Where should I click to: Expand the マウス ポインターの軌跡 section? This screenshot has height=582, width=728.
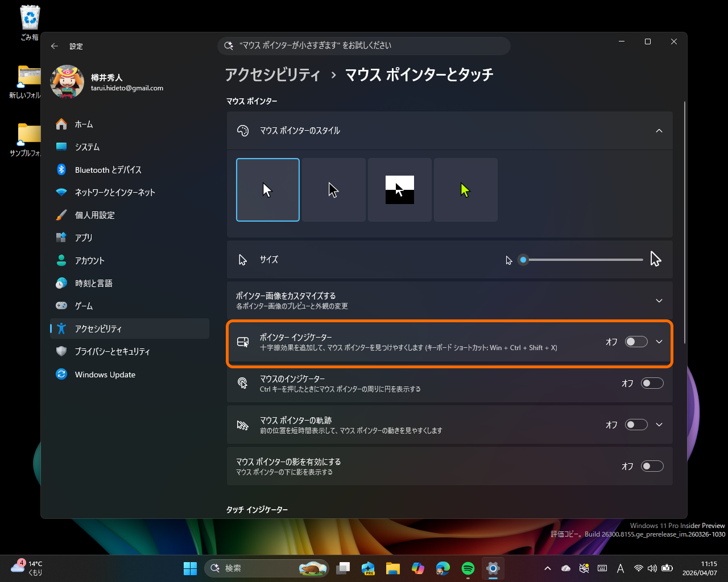[659, 425]
